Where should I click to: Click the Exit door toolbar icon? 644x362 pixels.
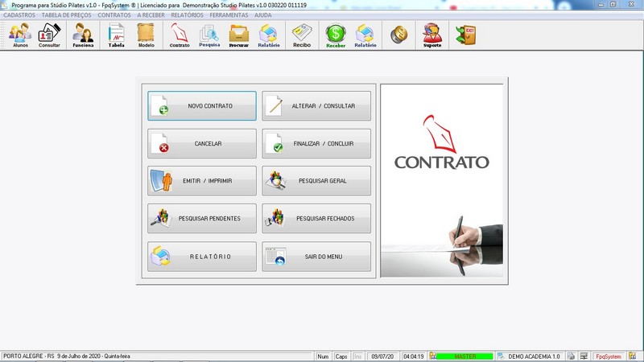click(466, 35)
